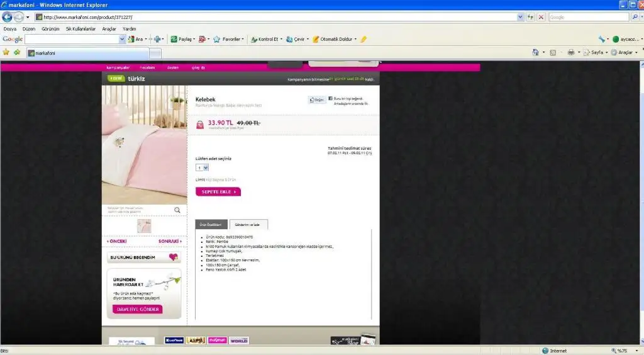Switch to the Gönderim ve İade tab
Image resolution: width=644 pixels, height=355 pixels.
(248, 224)
